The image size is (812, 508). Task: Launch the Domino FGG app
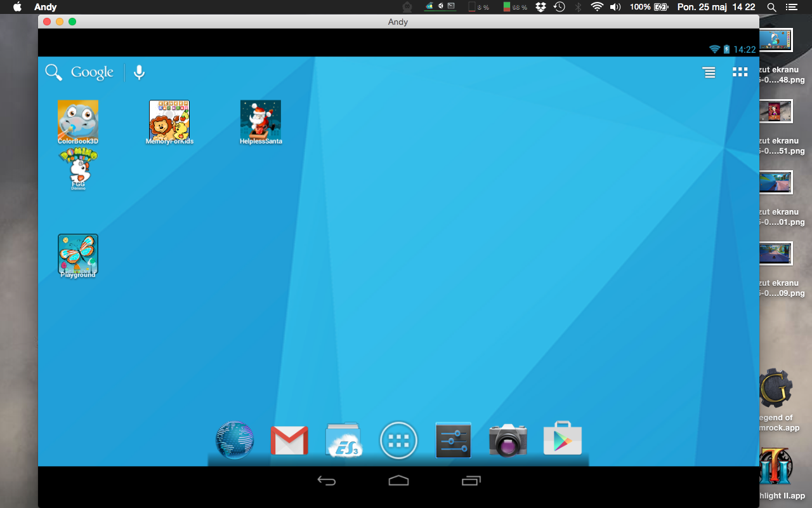click(x=78, y=169)
